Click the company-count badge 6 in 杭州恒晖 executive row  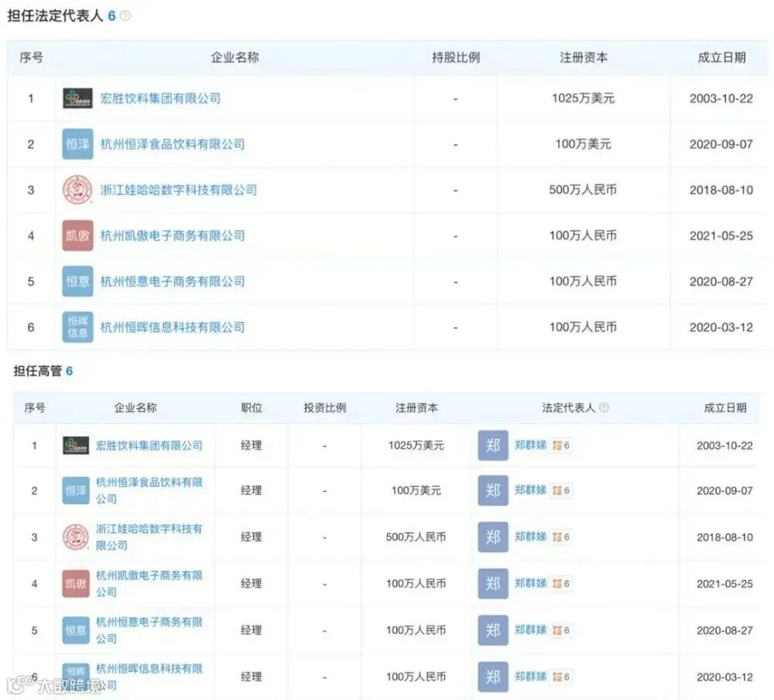pyautogui.click(x=561, y=676)
